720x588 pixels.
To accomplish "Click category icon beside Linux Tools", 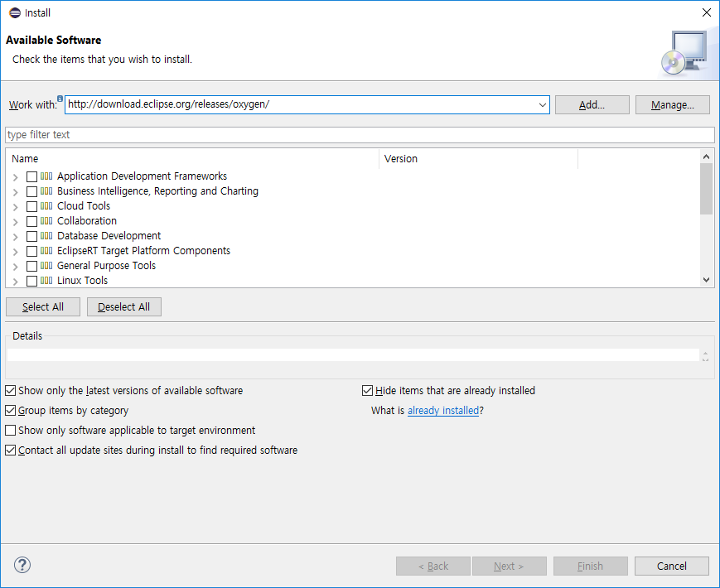I will point(46,280).
